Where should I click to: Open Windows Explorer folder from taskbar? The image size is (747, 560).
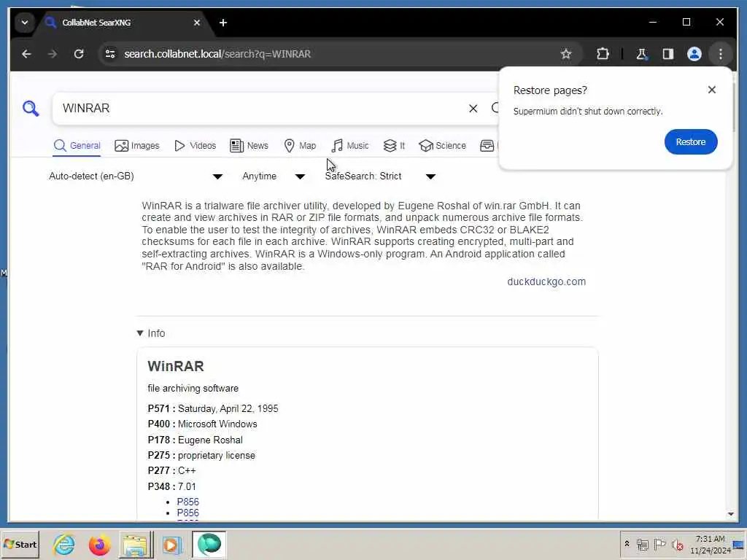click(135, 544)
